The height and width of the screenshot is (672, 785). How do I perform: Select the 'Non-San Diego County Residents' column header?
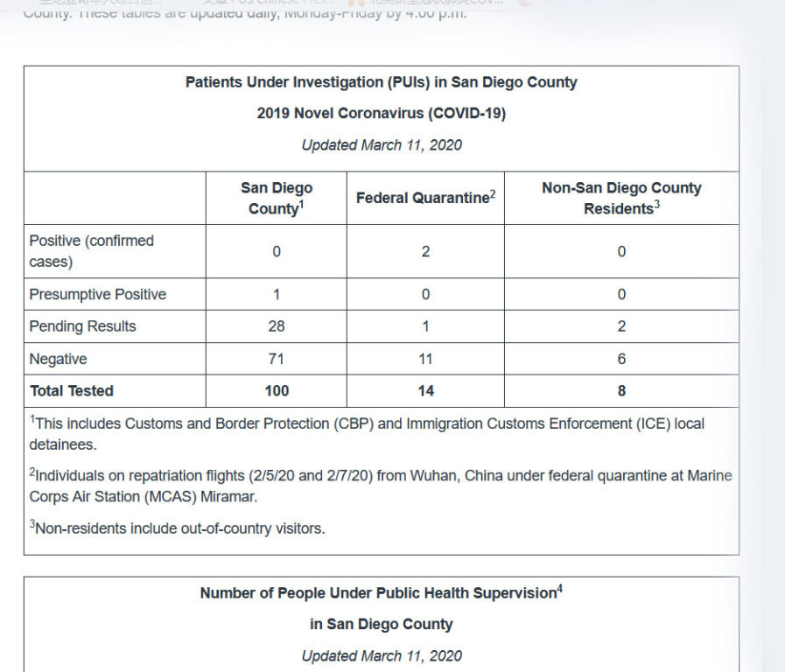coord(621,198)
